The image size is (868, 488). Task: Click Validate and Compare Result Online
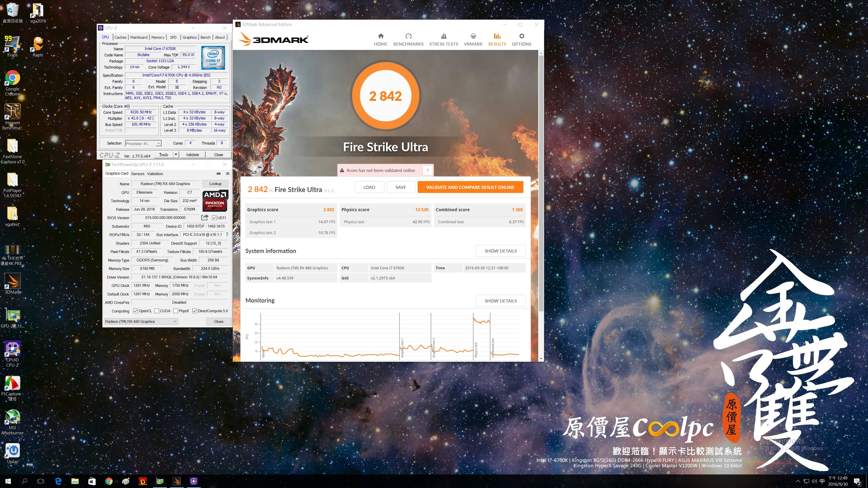(x=470, y=187)
